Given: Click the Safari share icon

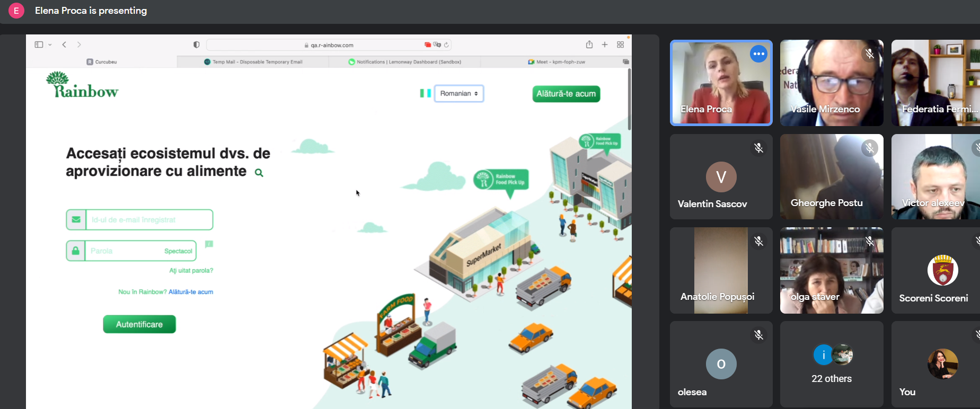Looking at the screenshot, I should 589,45.
